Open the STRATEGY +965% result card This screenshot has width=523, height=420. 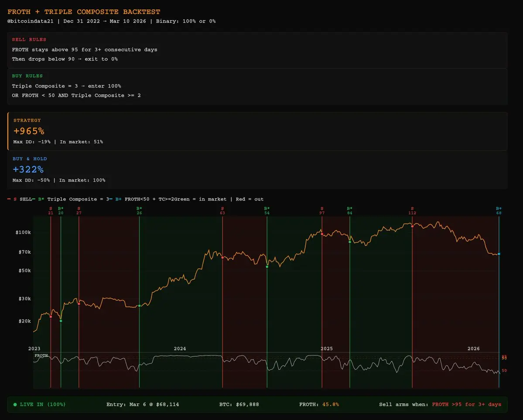pos(29,131)
